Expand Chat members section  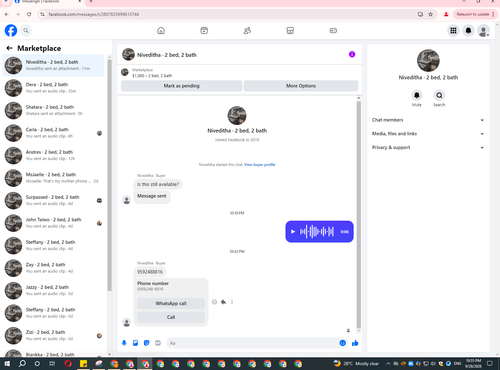pyautogui.click(x=428, y=120)
